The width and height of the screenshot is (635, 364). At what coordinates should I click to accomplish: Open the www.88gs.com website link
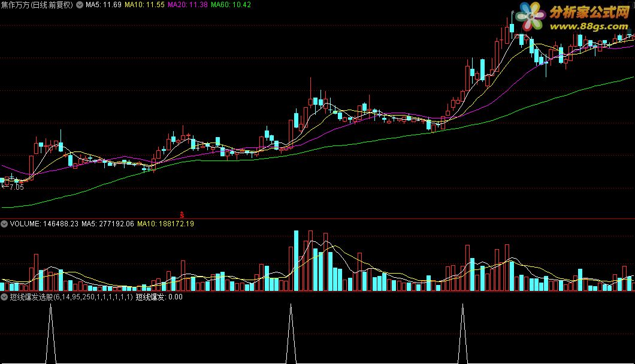click(x=589, y=26)
